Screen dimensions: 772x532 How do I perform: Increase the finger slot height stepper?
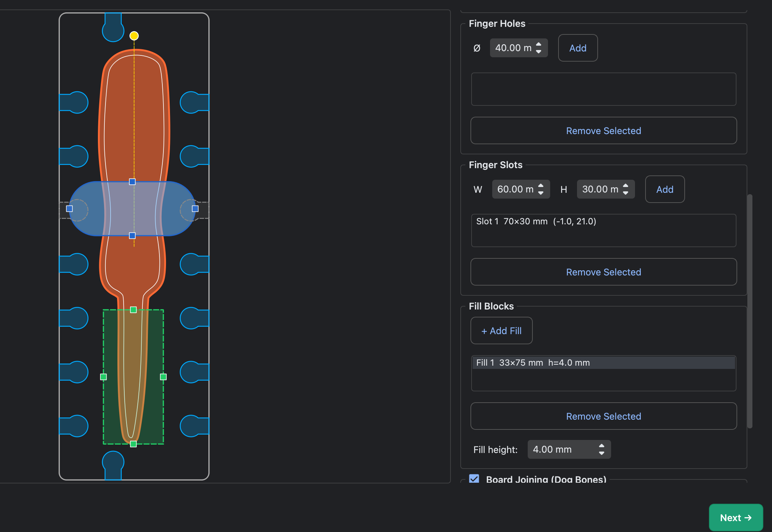(626, 186)
